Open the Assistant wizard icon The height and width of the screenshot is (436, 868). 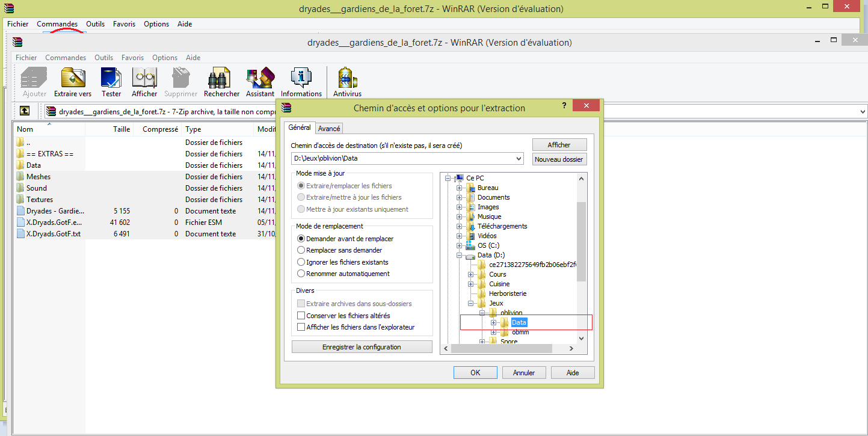[x=260, y=78]
